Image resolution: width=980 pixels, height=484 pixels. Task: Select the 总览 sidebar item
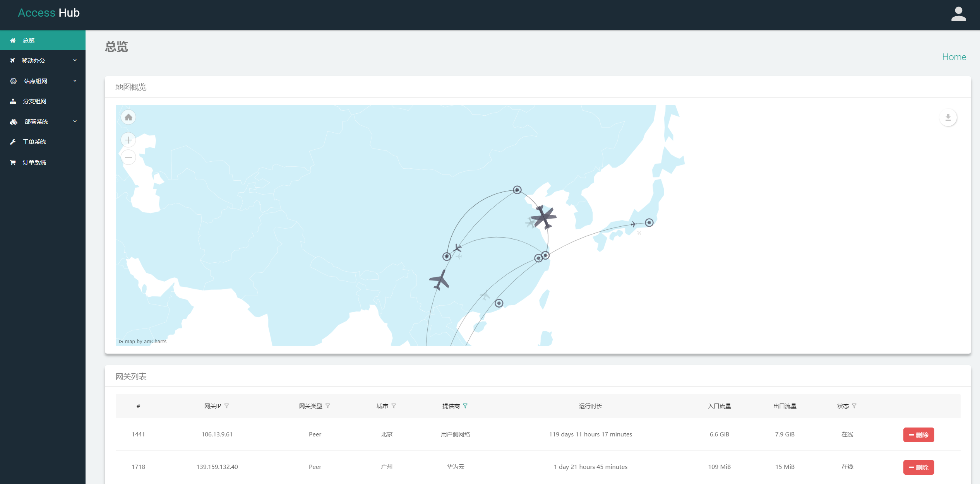tap(43, 40)
